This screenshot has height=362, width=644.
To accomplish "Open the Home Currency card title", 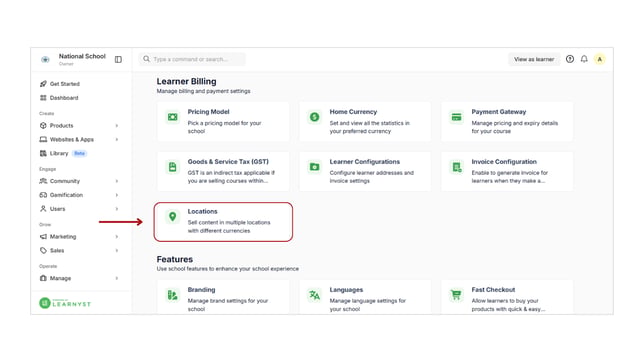I will point(353,112).
